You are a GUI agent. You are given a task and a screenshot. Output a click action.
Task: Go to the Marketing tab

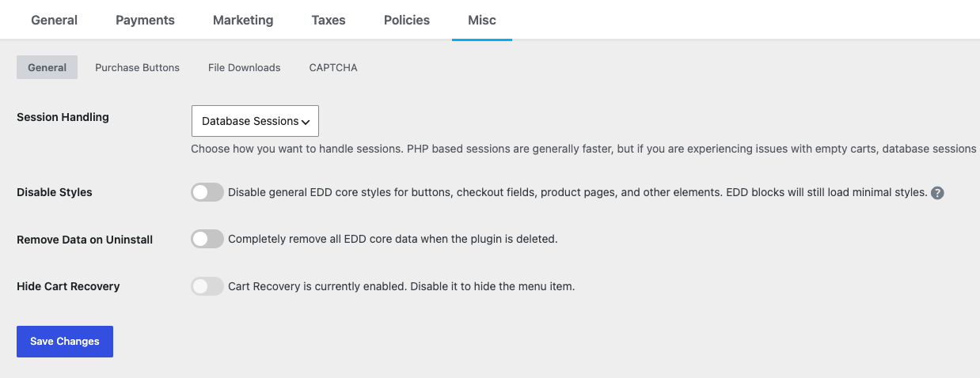[243, 20]
